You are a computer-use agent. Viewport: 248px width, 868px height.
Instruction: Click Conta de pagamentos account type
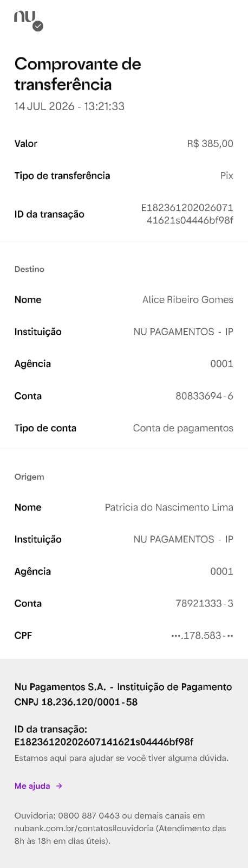[x=183, y=428]
